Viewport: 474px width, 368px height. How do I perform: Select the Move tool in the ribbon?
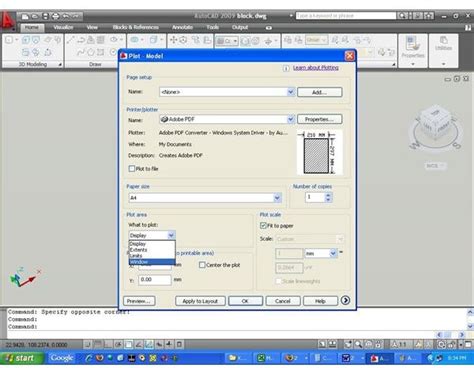(x=173, y=40)
